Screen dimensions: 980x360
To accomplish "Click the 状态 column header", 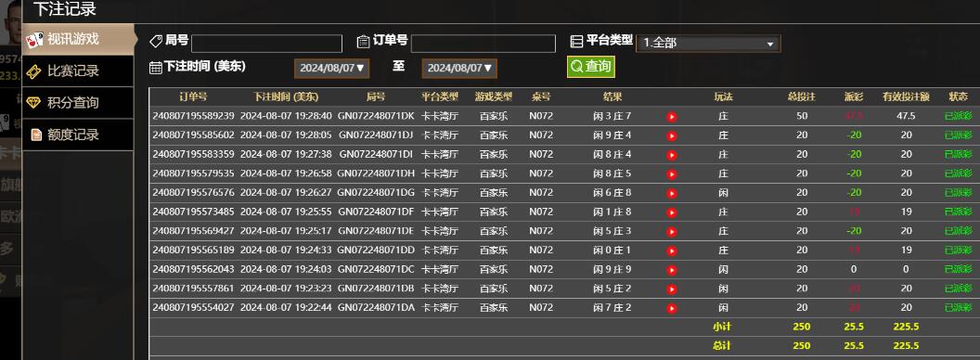I will point(958,96).
